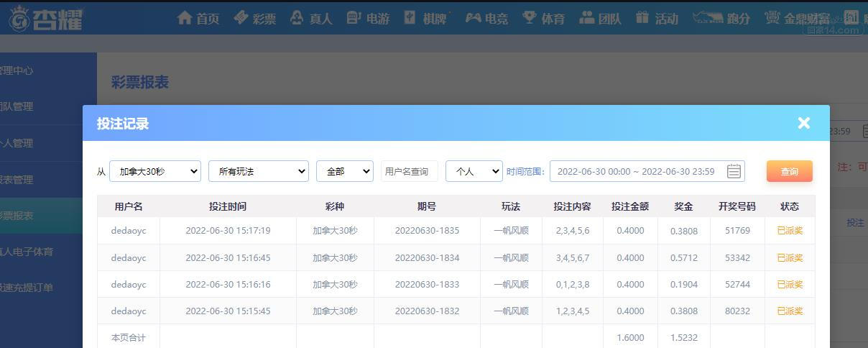Click 已派奖 status for period 20220630-1834
This screenshot has height=348, width=868.
pyautogui.click(x=790, y=257)
